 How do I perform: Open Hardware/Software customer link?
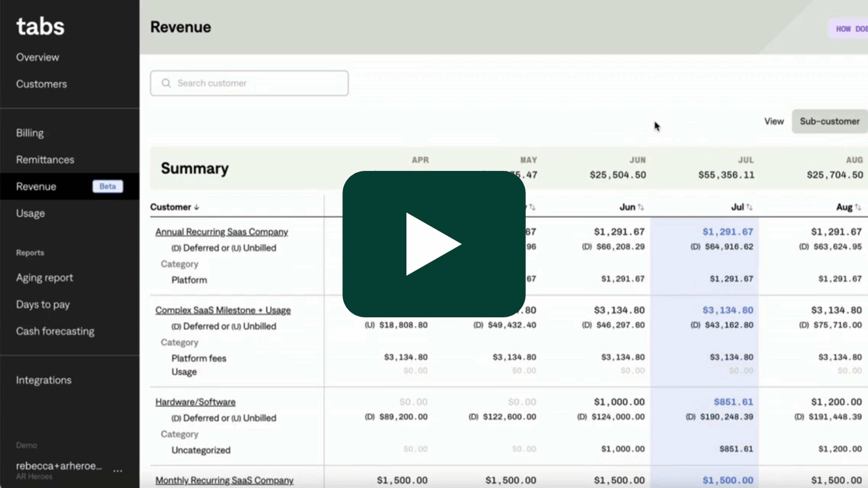[x=196, y=402]
